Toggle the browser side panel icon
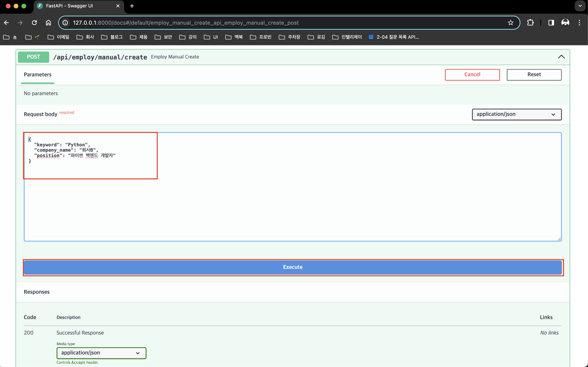The image size is (588, 367). click(551, 23)
